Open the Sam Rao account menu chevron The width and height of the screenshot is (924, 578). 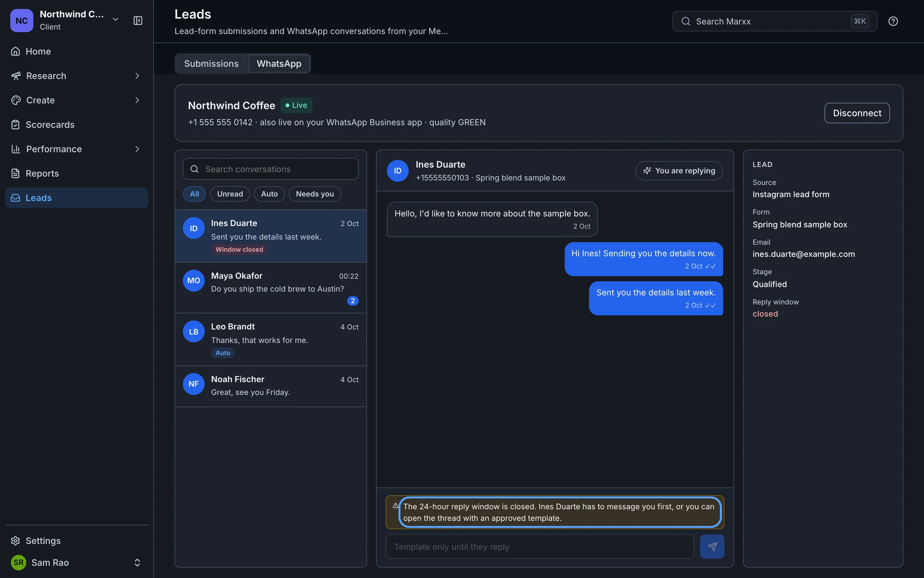(137, 563)
